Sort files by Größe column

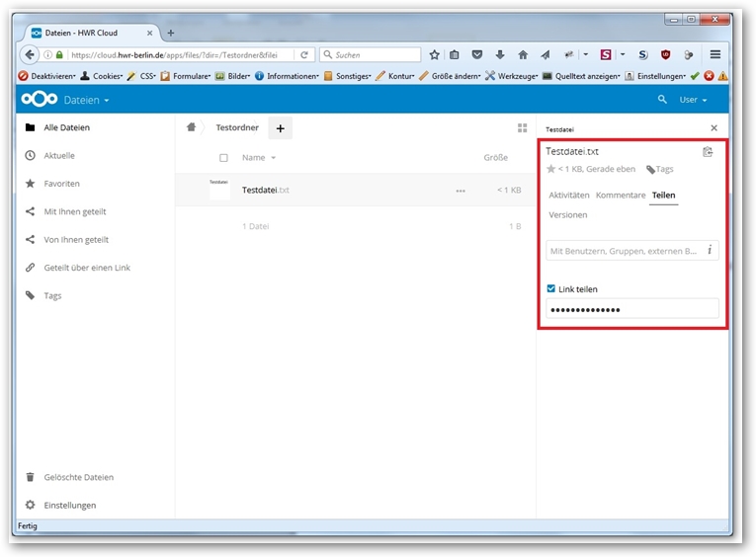[496, 158]
